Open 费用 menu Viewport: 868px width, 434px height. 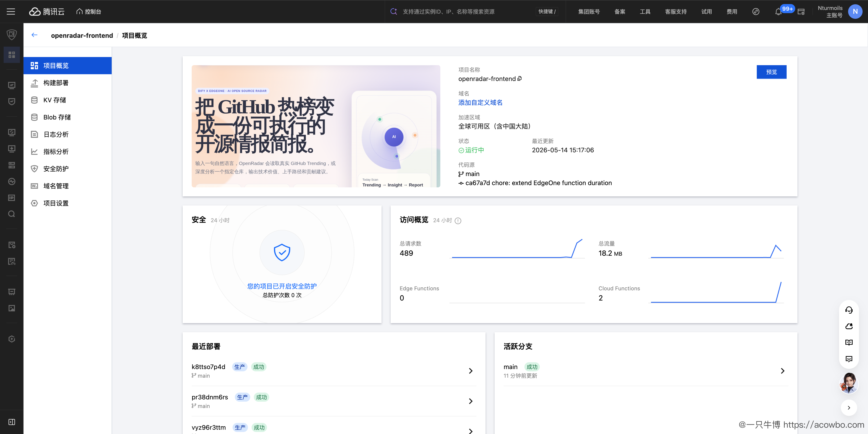click(731, 12)
